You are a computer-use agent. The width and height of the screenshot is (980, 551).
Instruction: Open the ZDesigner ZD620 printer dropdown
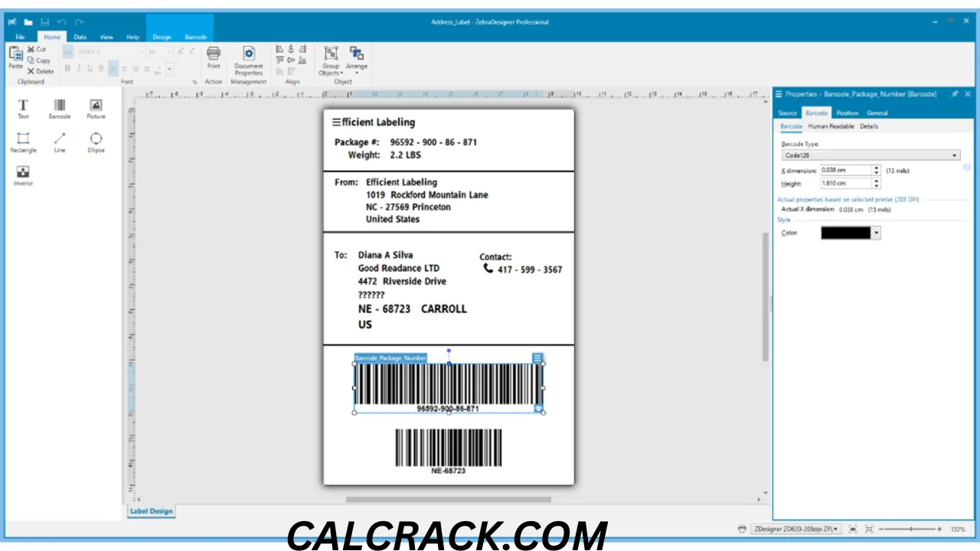click(795, 529)
